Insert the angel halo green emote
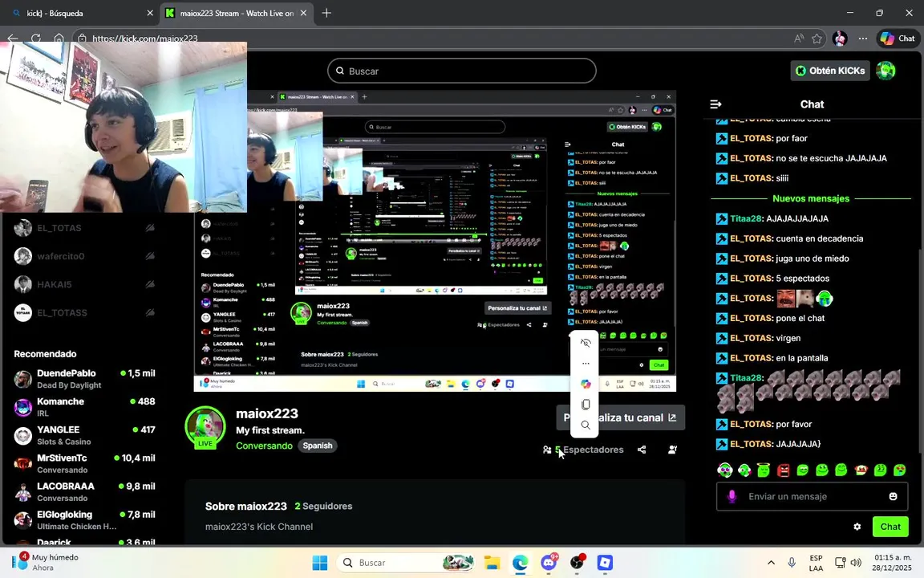 click(x=764, y=470)
